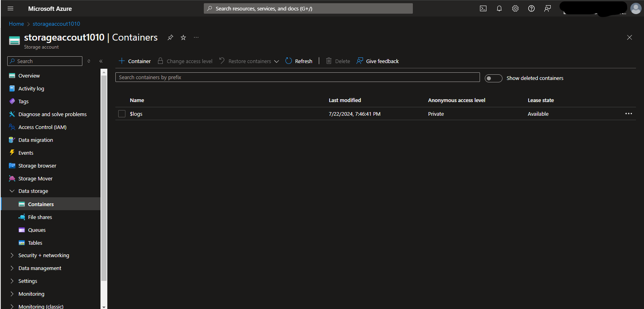Click the Access Control (IAM) icon

(12, 127)
